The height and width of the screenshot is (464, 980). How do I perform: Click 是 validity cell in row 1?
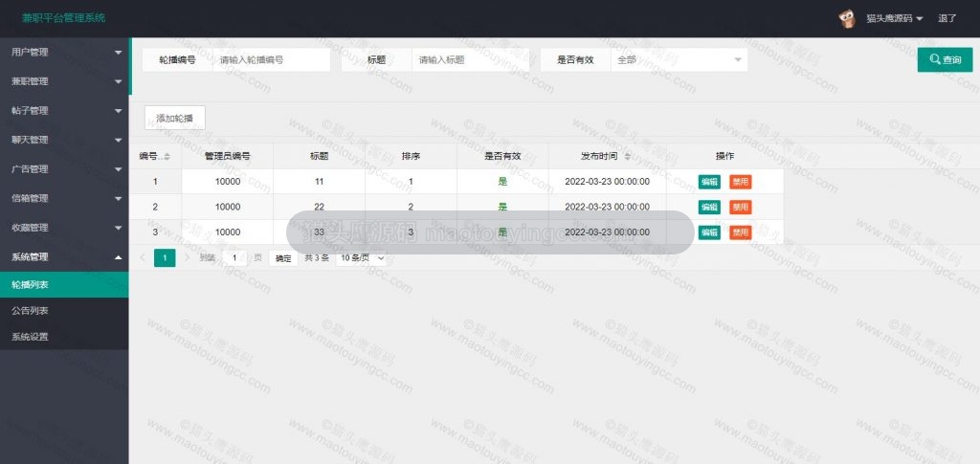pyautogui.click(x=502, y=182)
